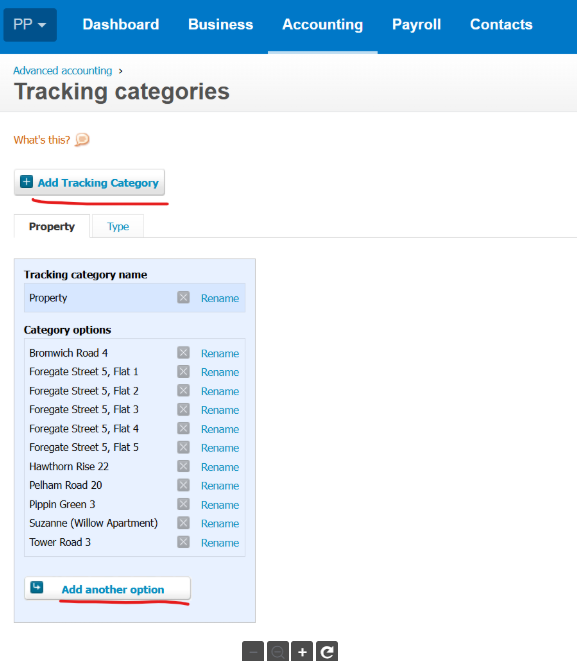This screenshot has height=661, width=577.
Task: Open the Payroll menu
Action: point(416,24)
